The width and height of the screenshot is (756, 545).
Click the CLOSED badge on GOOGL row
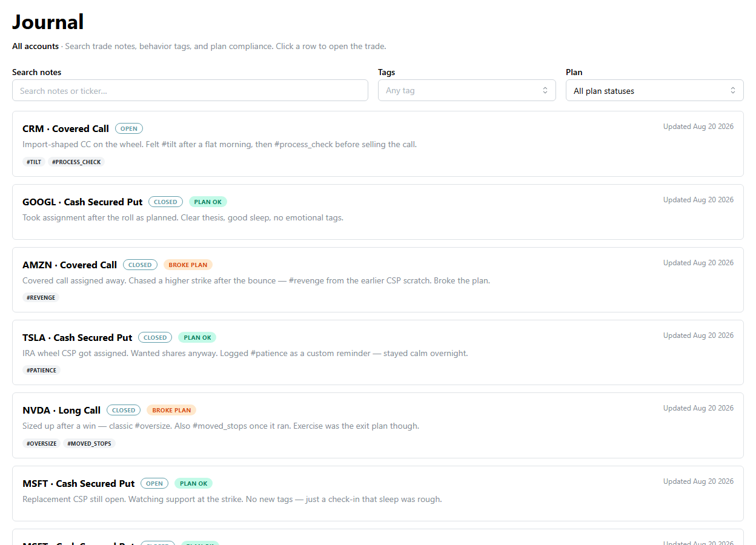[x=165, y=202]
